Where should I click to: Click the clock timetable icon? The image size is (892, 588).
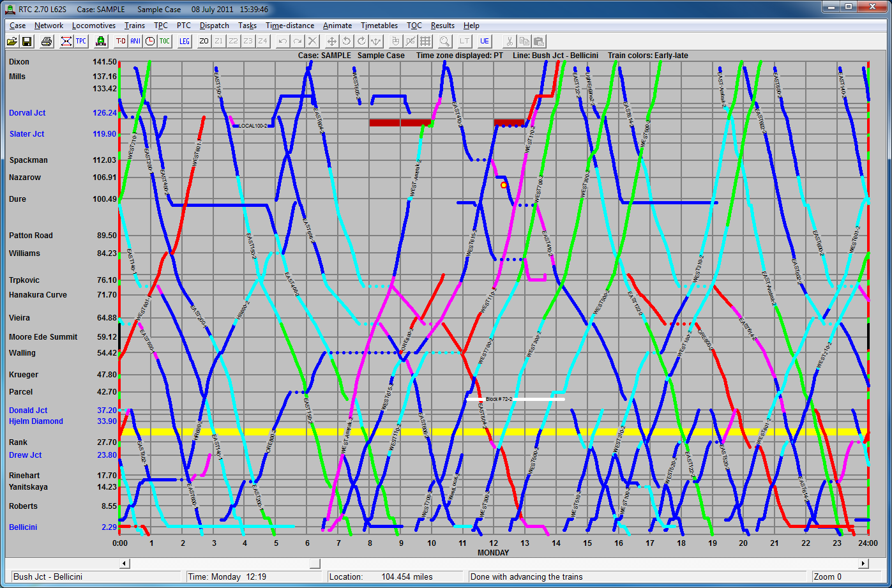(150, 41)
